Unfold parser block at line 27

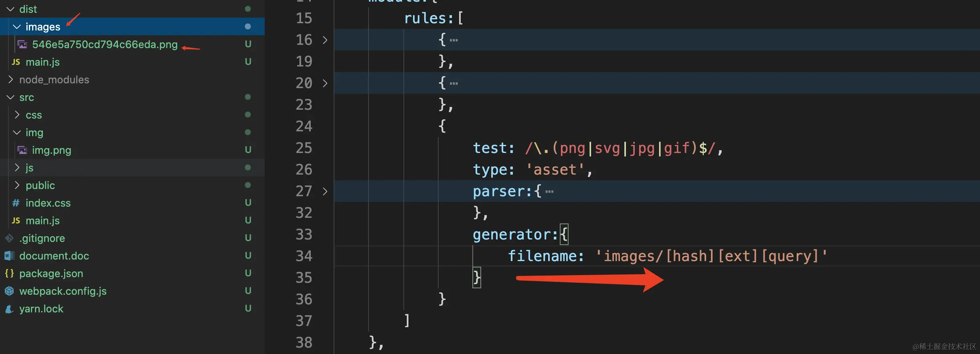(325, 191)
